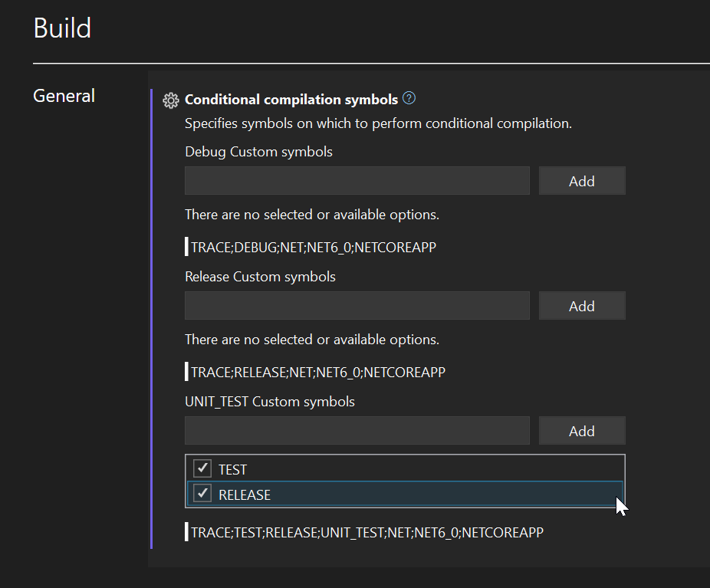Uncheck the TEST symbol checkbox
Viewport: 710px width, 588px height.
(202, 468)
